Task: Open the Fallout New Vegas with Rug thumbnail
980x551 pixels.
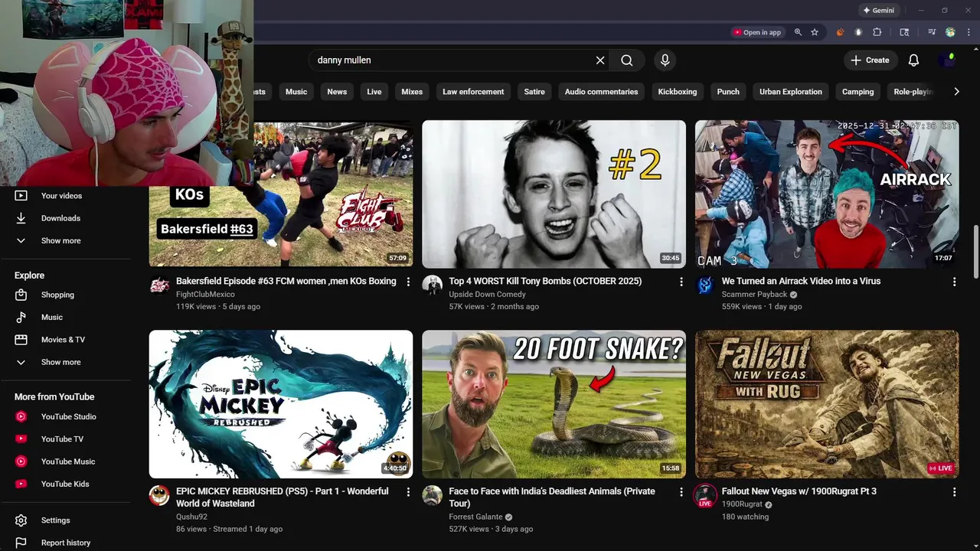Action: tap(827, 404)
